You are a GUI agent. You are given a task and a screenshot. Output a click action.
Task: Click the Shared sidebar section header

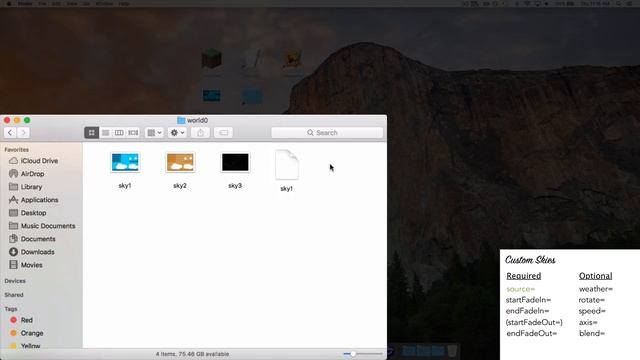coord(14,295)
